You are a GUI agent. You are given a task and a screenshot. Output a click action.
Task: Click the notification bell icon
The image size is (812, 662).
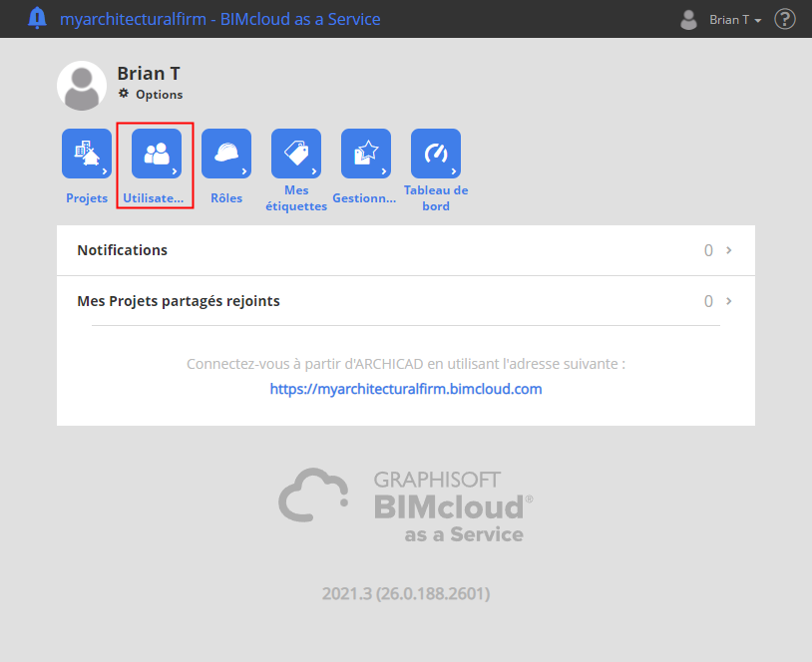pos(37,18)
